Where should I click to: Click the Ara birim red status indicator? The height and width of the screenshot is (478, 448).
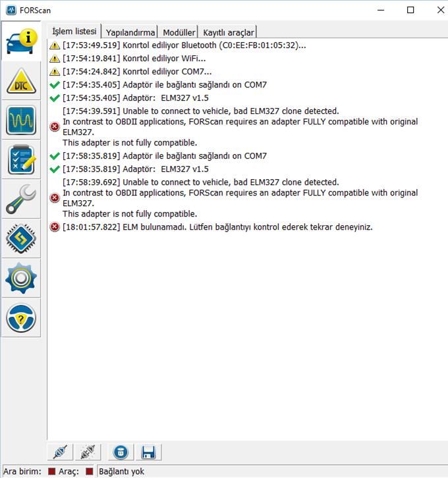click(52, 471)
